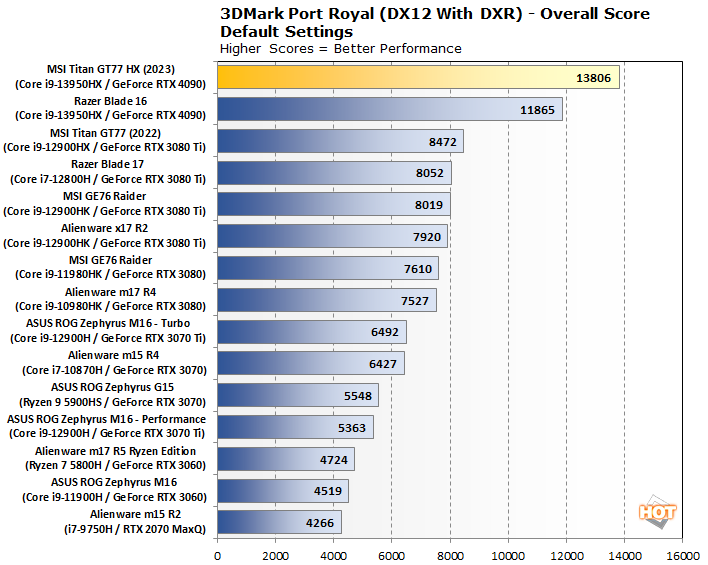Click the bar with score 5548
Viewport: 708px width, 565px height.
point(298,395)
